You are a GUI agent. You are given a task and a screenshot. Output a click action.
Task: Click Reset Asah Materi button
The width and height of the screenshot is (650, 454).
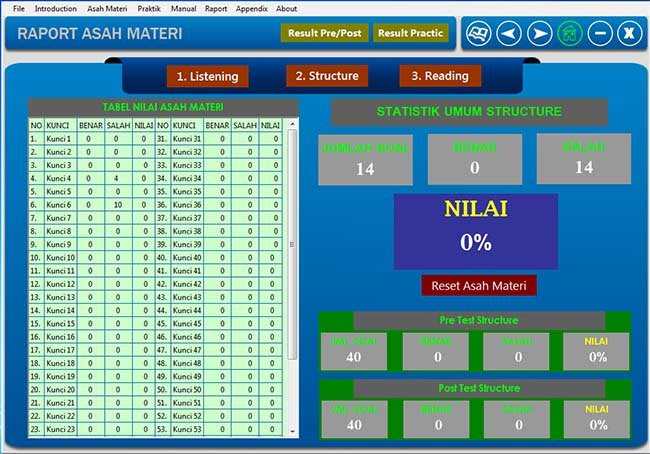(479, 286)
